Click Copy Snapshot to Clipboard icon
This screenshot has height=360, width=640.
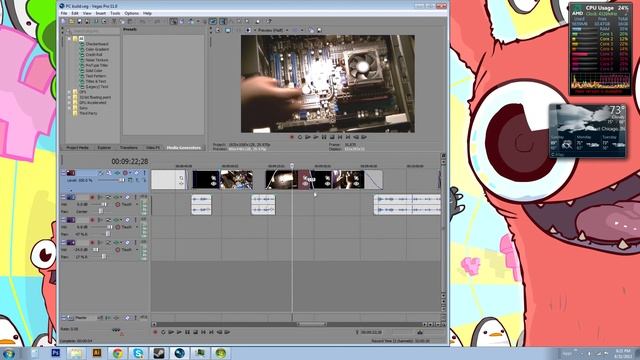pos(311,30)
